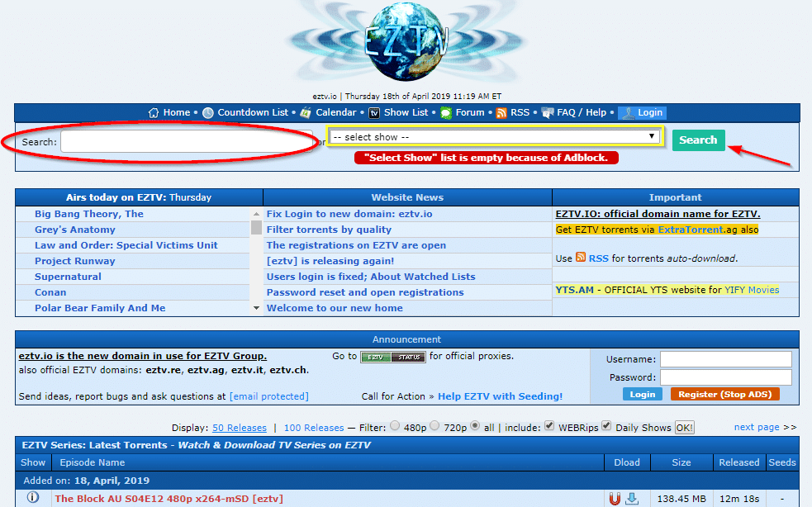Viewport: 812px width, 507px height.
Task: Click the Airs today list scroll up arrow
Action: tap(256, 214)
